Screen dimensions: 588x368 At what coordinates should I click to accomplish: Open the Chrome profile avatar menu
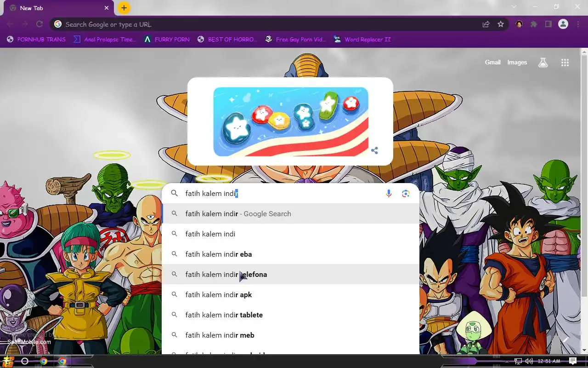pyautogui.click(x=563, y=24)
